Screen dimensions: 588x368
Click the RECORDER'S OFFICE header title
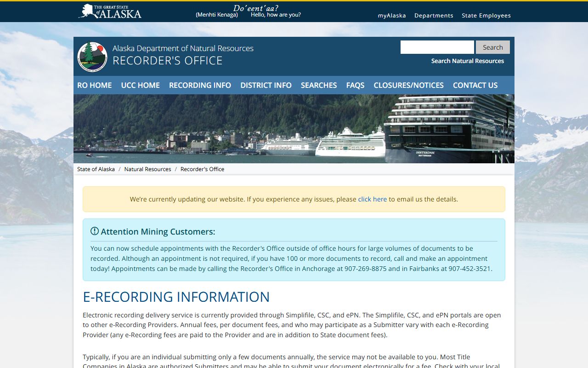(168, 61)
